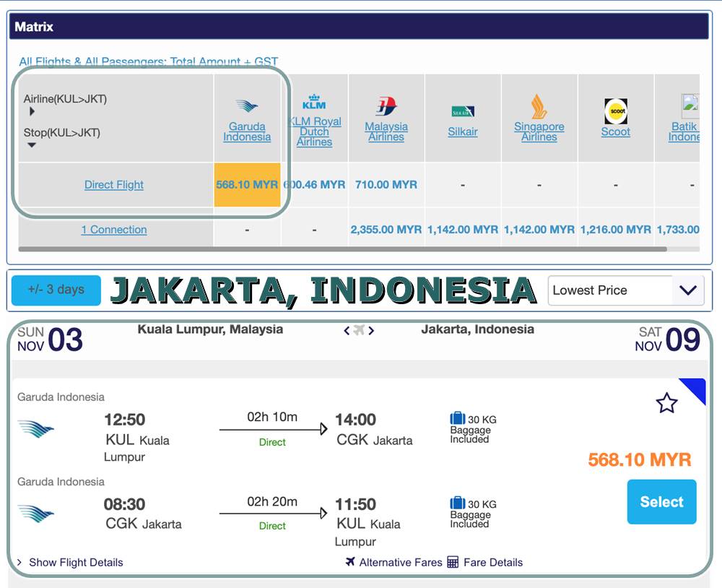Click the Garuda Indonesia logo in matrix
722x588 pixels.
pyautogui.click(x=247, y=106)
